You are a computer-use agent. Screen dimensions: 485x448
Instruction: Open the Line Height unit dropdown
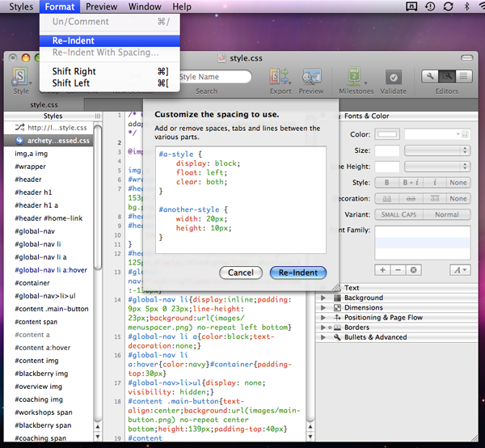[437, 167]
